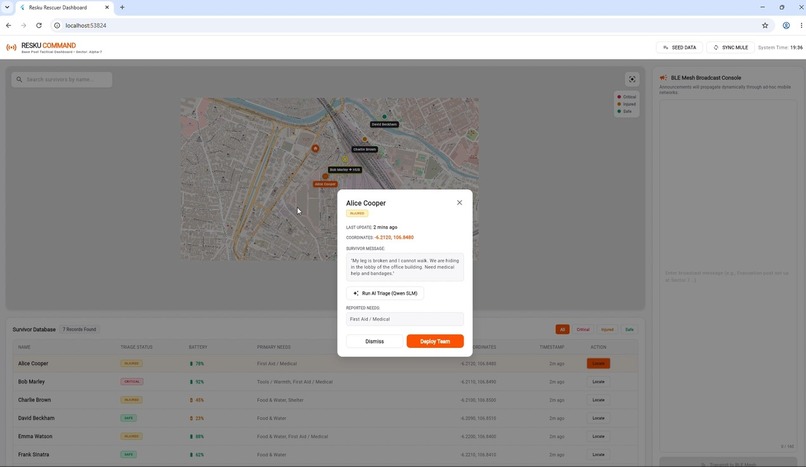Image resolution: width=806 pixels, height=467 pixels.
Task: Click the Charlie Brown table row name
Action: pos(34,400)
